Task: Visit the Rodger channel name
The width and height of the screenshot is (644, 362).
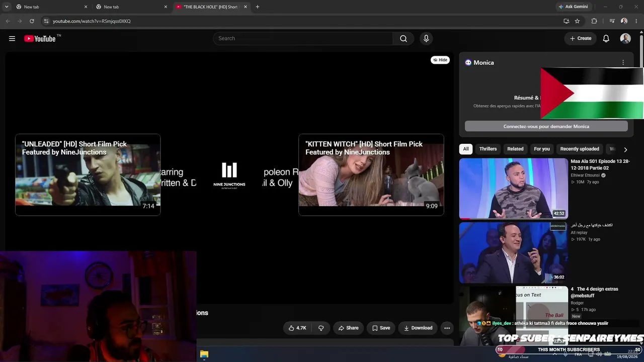Action: 578,303
